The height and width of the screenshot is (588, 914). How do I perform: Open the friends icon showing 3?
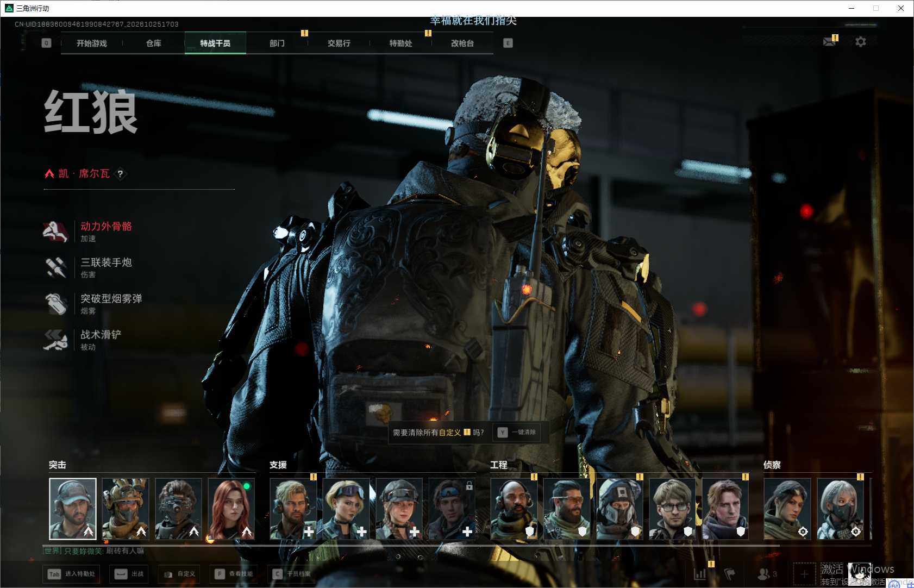tap(767, 574)
